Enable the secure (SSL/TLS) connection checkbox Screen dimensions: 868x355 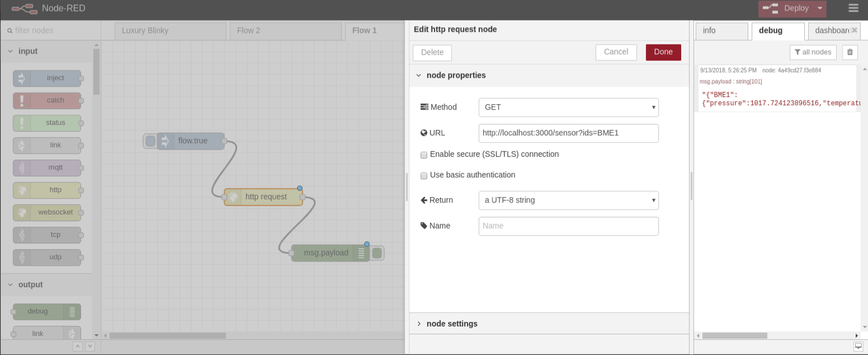coord(424,155)
